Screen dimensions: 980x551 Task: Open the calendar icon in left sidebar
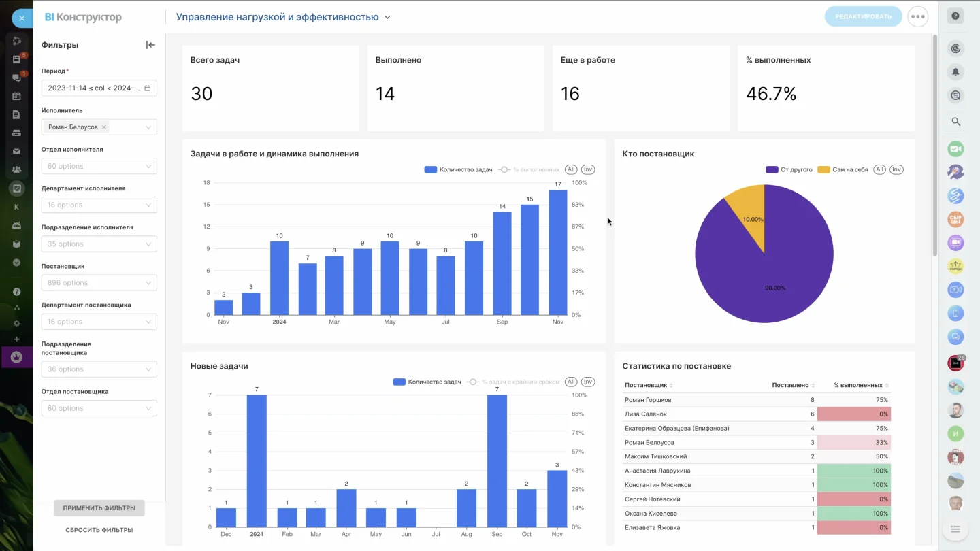[17, 96]
